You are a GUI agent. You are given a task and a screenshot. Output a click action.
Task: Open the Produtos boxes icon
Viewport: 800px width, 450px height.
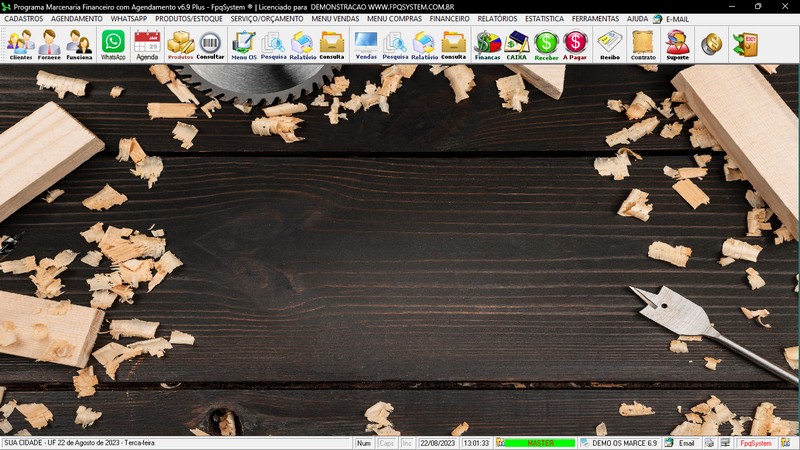(x=181, y=45)
